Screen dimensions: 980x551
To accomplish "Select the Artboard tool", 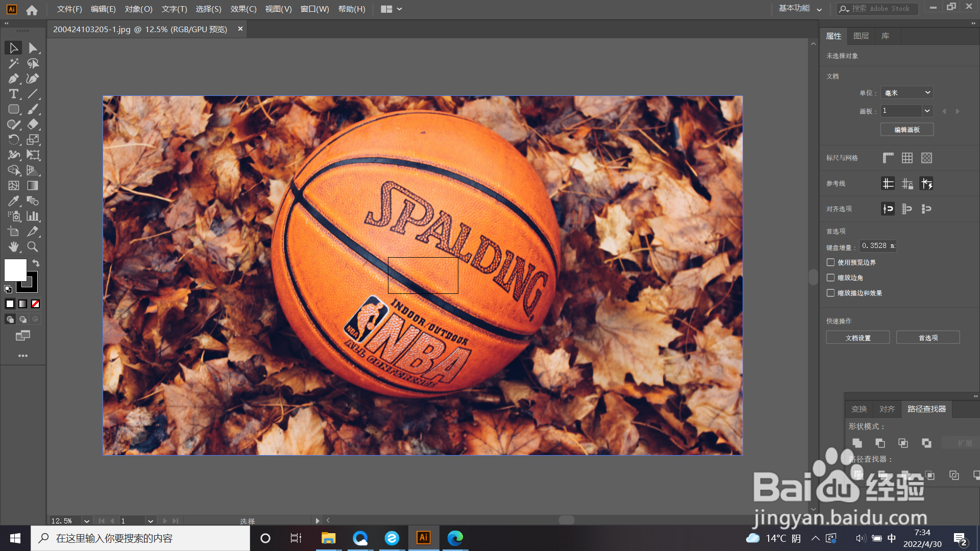I will tap(14, 232).
